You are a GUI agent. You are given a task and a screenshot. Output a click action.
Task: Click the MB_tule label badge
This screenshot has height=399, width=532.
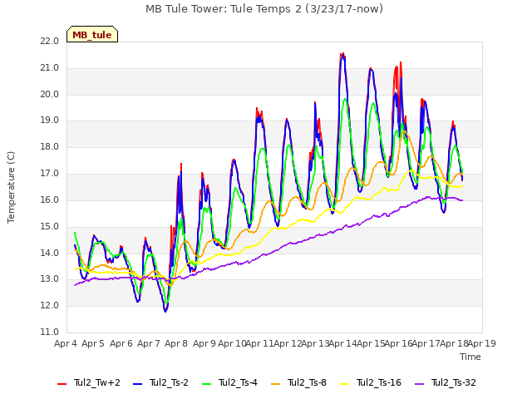tap(92, 34)
